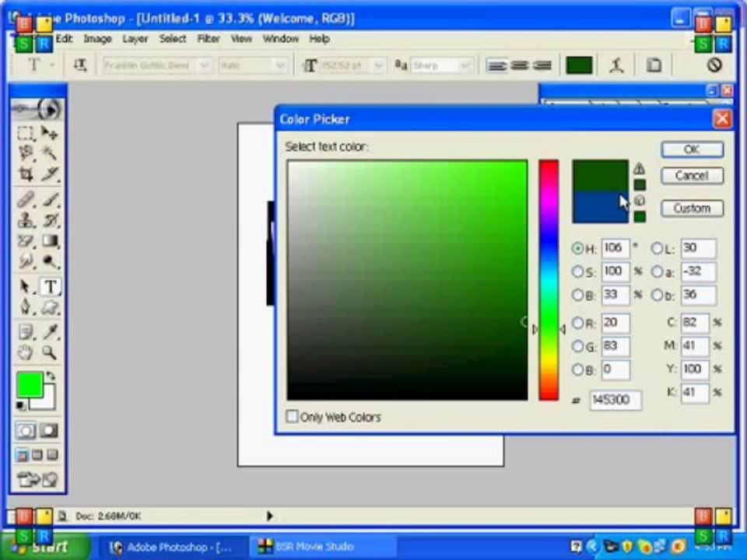Open the font style dropdown
Image resolution: width=747 pixels, height=560 pixels.
coord(280,65)
